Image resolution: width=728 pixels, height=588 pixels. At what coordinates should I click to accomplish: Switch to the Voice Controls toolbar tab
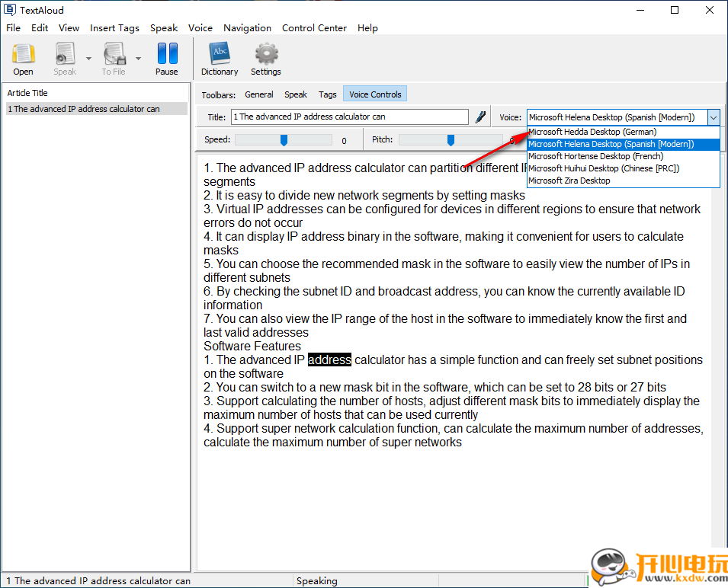click(x=375, y=94)
